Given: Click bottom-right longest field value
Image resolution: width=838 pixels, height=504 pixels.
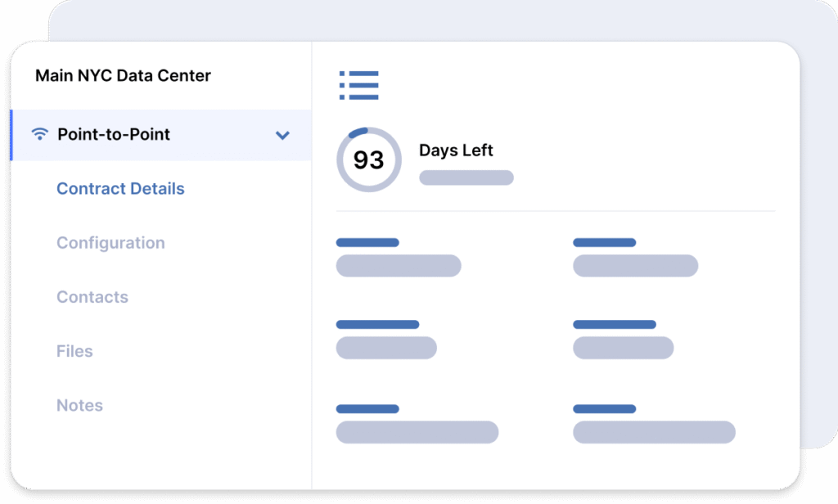Looking at the screenshot, I should (654, 432).
